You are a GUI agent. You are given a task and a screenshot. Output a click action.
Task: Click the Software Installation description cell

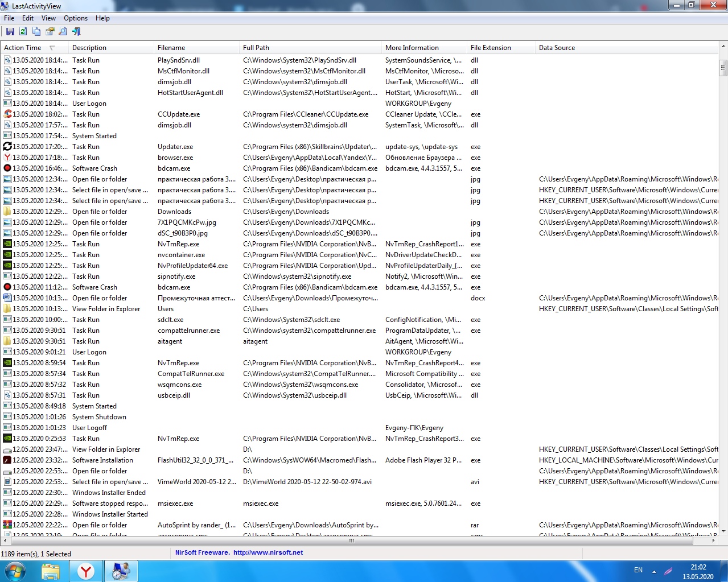tap(102, 460)
